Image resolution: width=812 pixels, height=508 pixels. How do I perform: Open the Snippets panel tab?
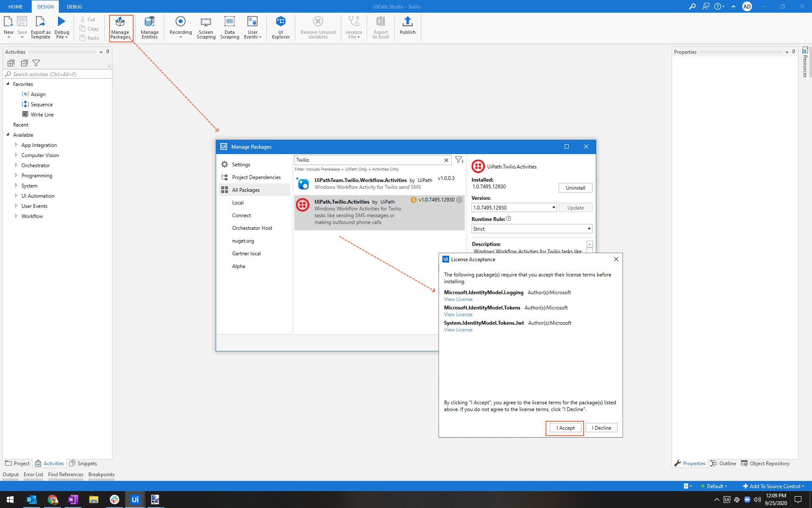click(83, 463)
